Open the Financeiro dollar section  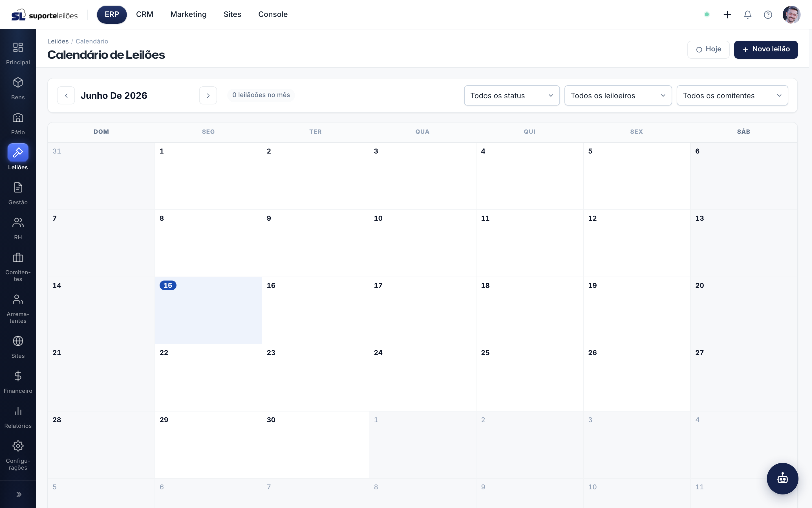tap(18, 382)
